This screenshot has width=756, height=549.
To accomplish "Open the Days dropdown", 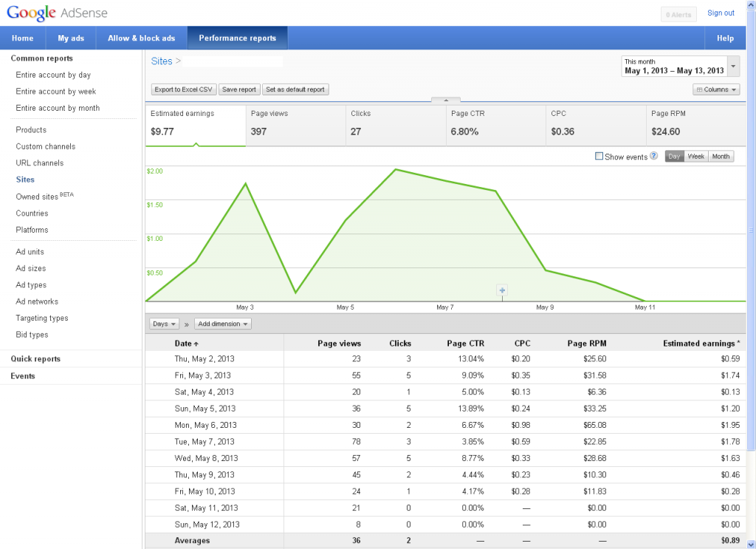I will click(x=164, y=324).
